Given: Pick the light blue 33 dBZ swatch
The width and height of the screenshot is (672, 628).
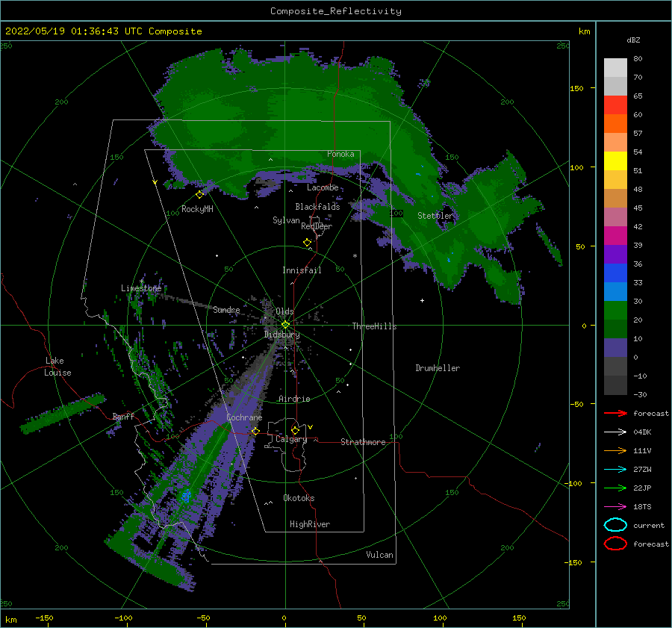Looking at the screenshot, I should (615, 291).
